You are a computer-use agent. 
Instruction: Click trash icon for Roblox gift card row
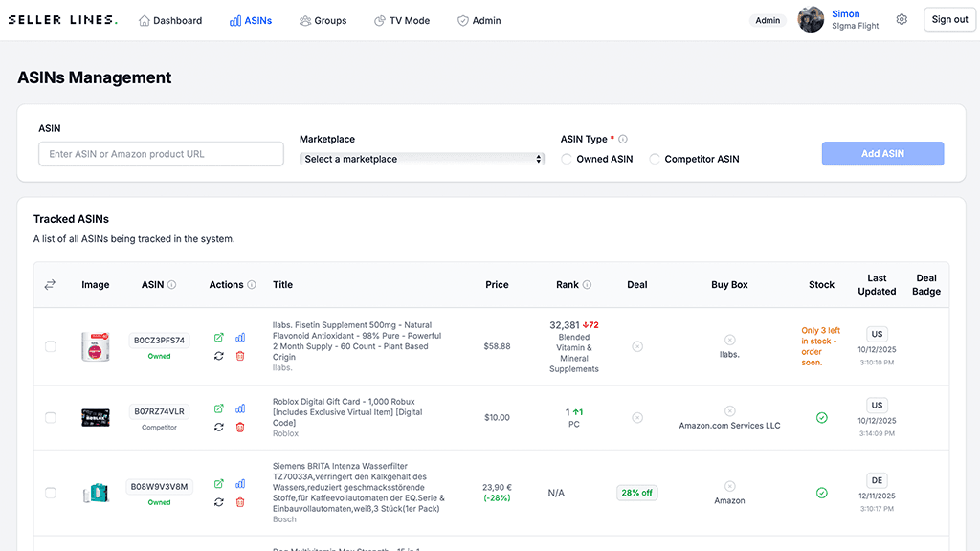click(240, 427)
